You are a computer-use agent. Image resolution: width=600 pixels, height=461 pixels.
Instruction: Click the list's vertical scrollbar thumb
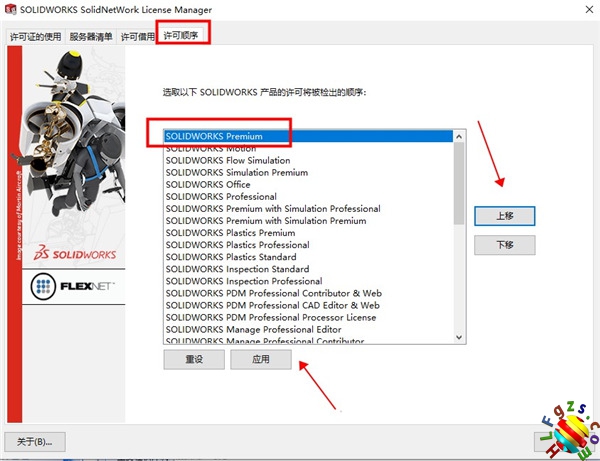(459, 183)
